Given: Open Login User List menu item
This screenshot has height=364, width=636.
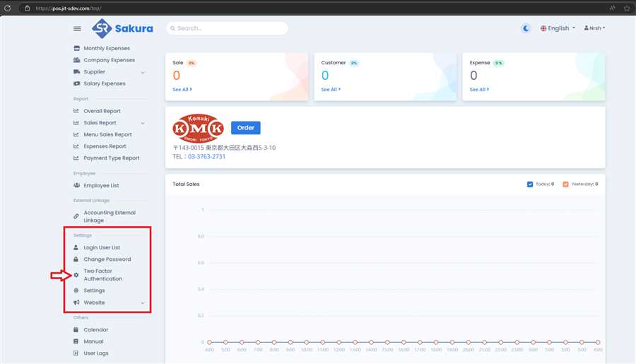Looking at the screenshot, I should pyautogui.click(x=102, y=247).
